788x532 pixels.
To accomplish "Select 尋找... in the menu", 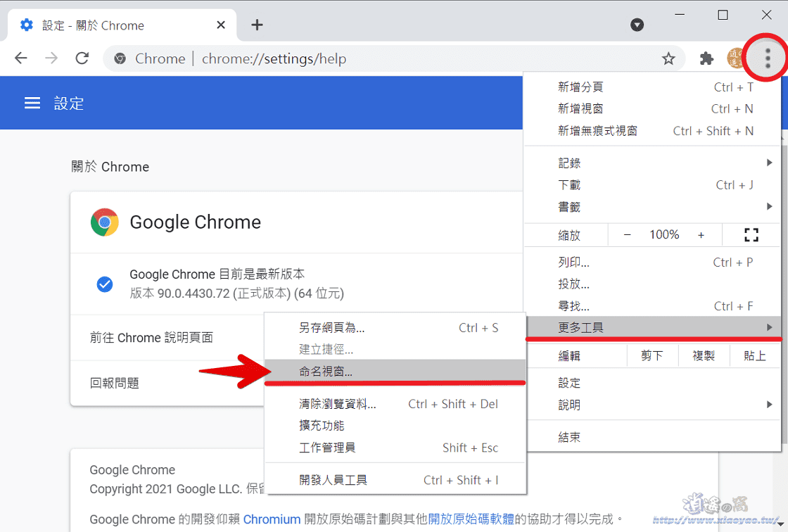I will 652,306.
